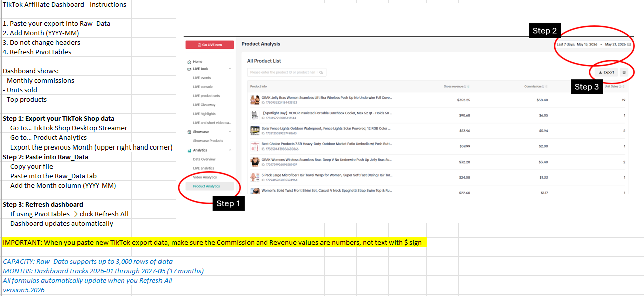
Task: Open LIVE Giveaway item
Action: pos(204,105)
